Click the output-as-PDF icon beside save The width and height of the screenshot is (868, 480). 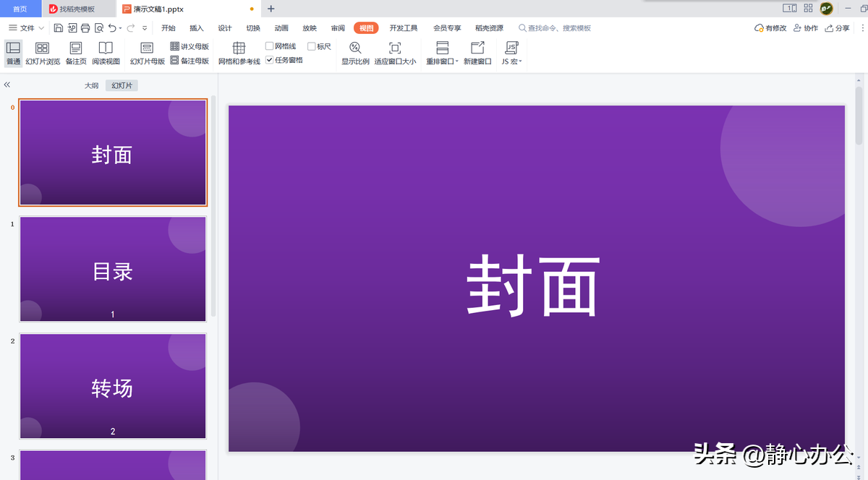pos(72,28)
